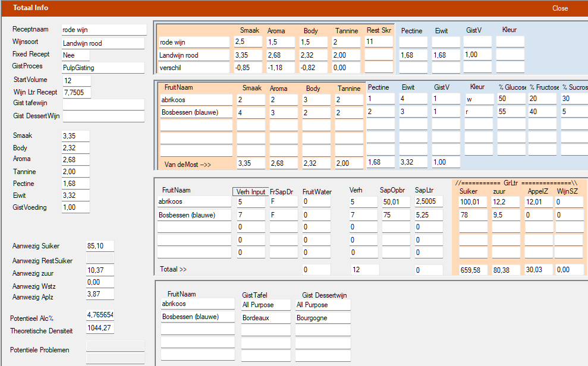The width and height of the screenshot is (588, 366).
Task: Focus the empty Gist tafewijn field
Action: point(103,105)
